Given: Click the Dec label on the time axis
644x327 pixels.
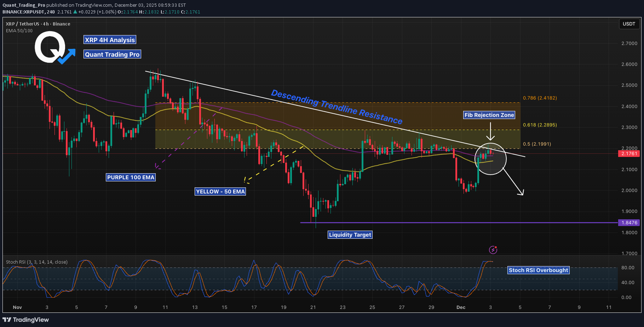Looking at the screenshot, I should (x=460, y=308).
